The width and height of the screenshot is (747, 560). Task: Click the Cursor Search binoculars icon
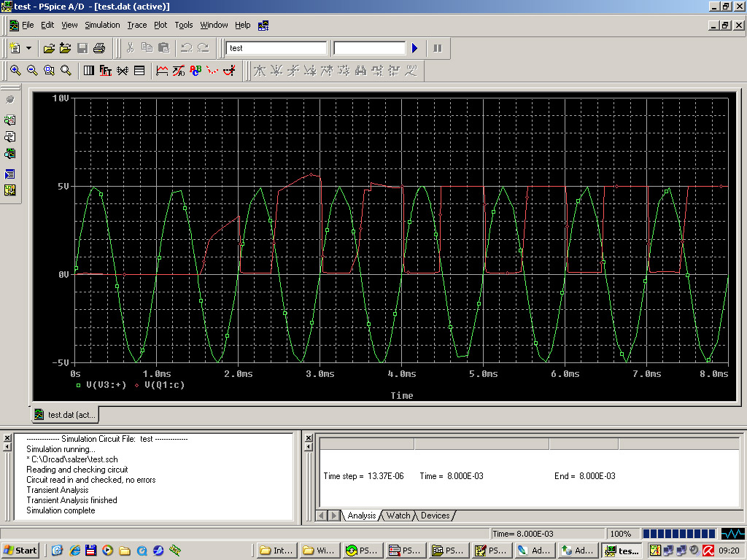click(360, 71)
